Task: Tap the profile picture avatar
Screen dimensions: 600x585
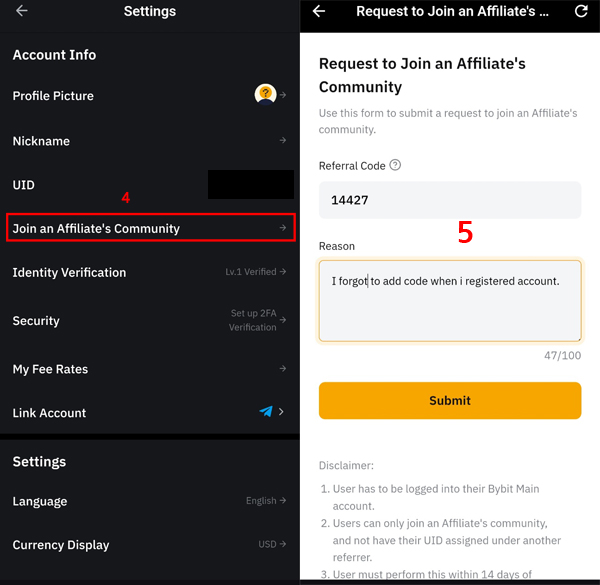Action: tap(265, 94)
